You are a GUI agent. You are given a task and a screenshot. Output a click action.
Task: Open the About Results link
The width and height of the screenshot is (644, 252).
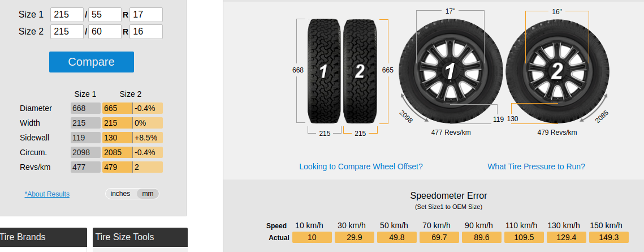[x=47, y=194]
